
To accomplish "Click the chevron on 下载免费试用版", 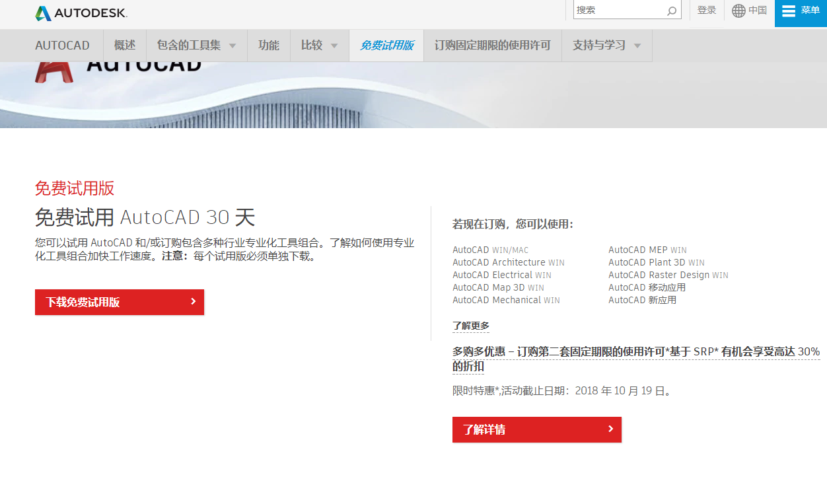I will coord(193,301).
